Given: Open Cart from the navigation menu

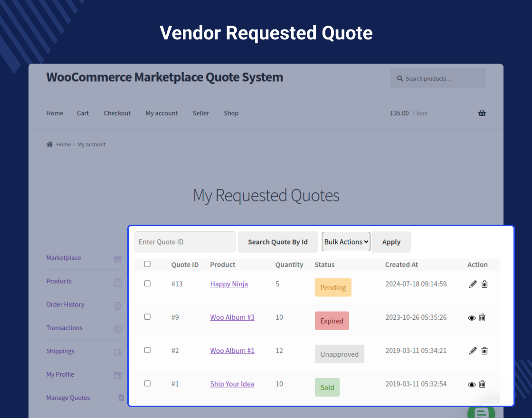Looking at the screenshot, I should point(83,113).
